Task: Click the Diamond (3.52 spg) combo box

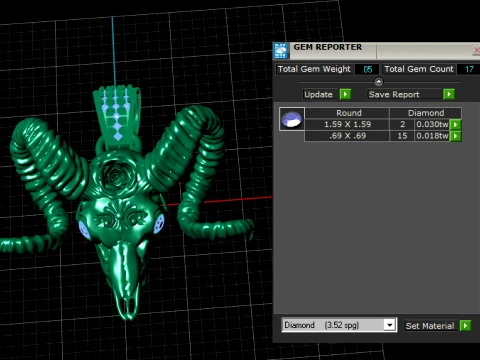Action: 339,325
